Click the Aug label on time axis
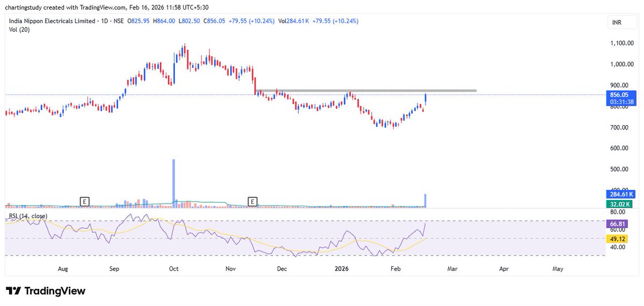This screenshot has width=644, height=306. (63, 268)
